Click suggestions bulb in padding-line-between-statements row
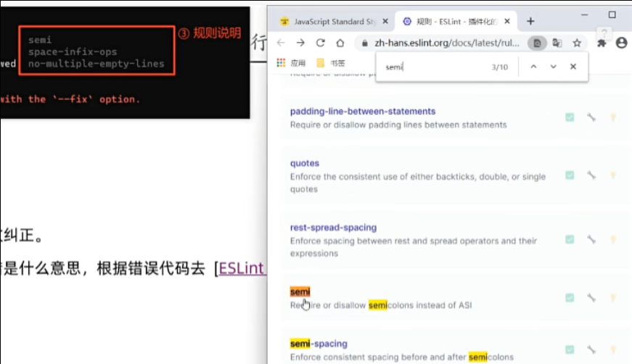 [613, 117]
